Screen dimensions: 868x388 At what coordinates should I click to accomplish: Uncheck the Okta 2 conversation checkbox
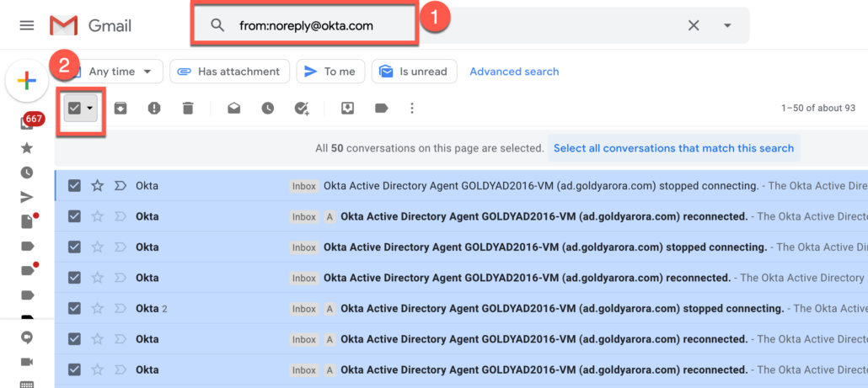[x=74, y=308]
